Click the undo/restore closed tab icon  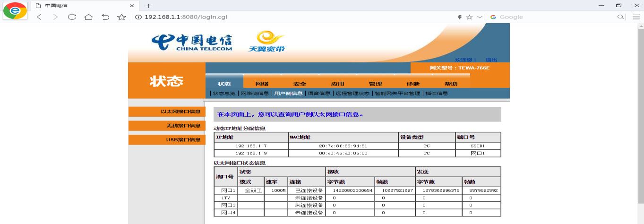point(105,17)
